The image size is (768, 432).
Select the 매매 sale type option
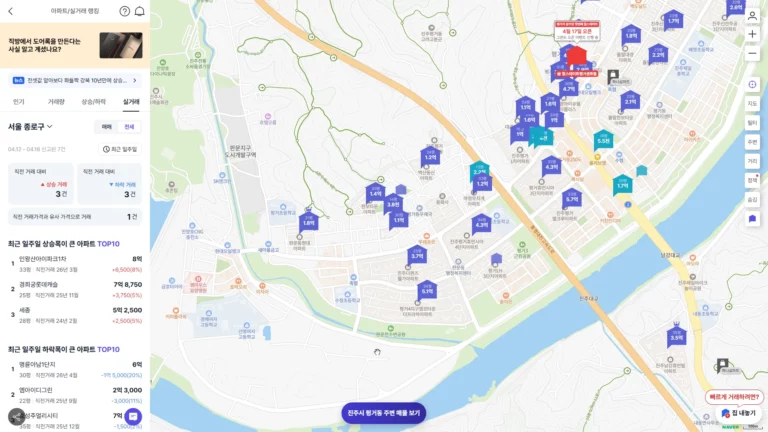tap(106, 127)
